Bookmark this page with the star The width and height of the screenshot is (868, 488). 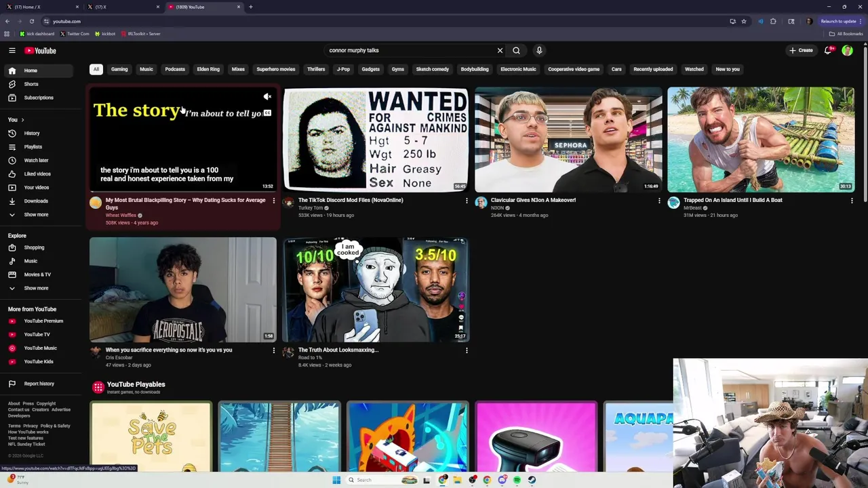[744, 21]
